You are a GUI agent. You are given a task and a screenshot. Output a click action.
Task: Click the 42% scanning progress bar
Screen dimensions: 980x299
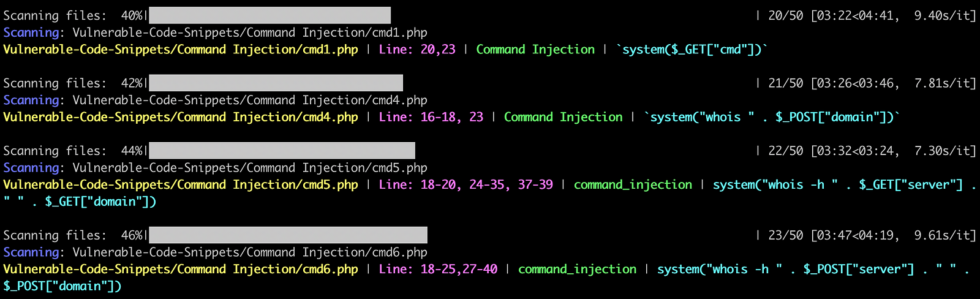pyautogui.click(x=276, y=83)
